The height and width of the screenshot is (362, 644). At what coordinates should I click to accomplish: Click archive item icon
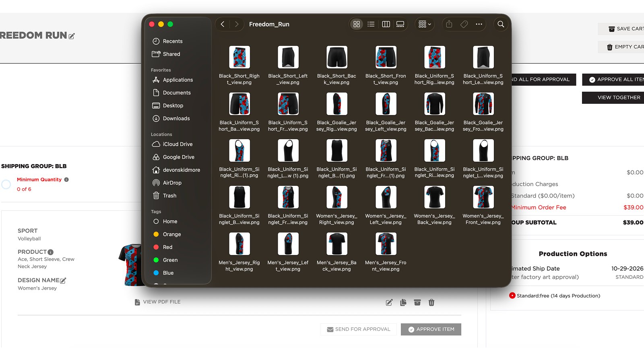tap(417, 302)
